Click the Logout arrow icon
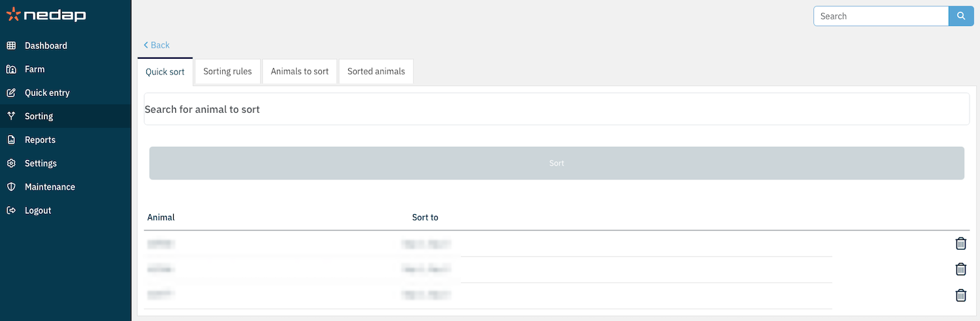 [x=11, y=210]
